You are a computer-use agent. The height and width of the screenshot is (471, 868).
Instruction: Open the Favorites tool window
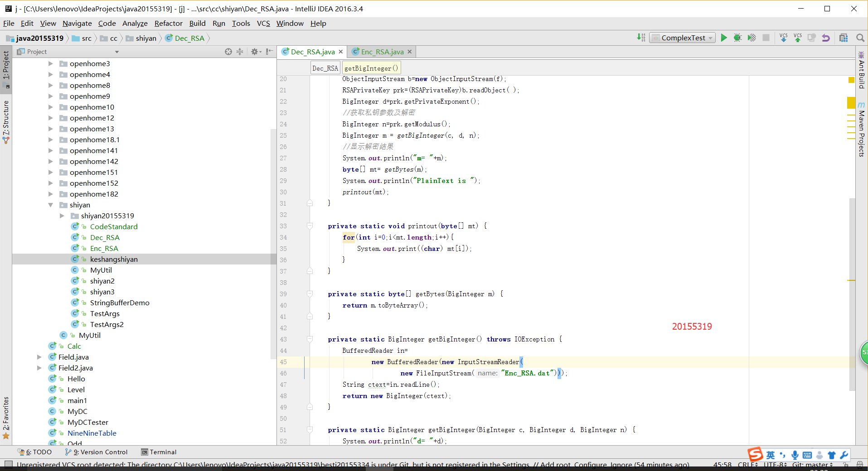click(x=6, y=418)
